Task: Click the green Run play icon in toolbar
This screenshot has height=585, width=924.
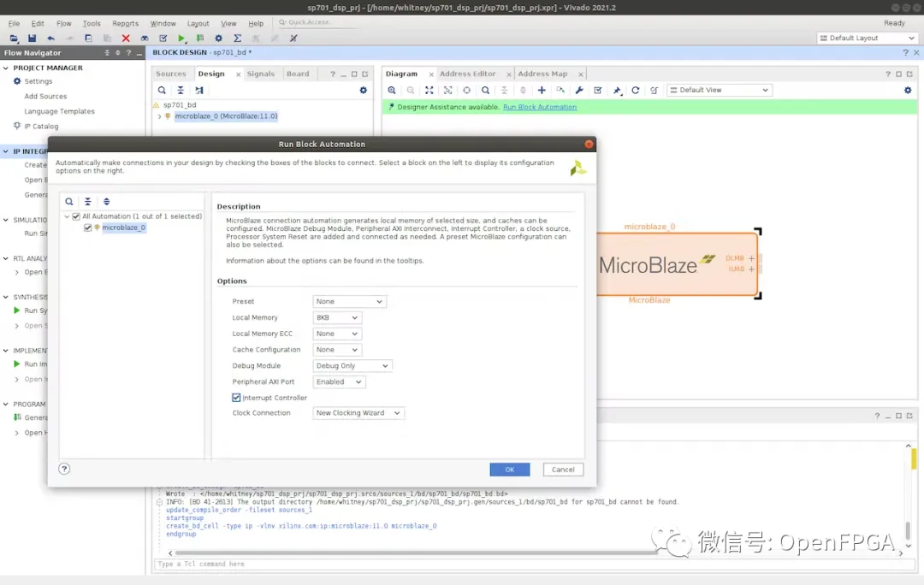Action: (181, 38)
